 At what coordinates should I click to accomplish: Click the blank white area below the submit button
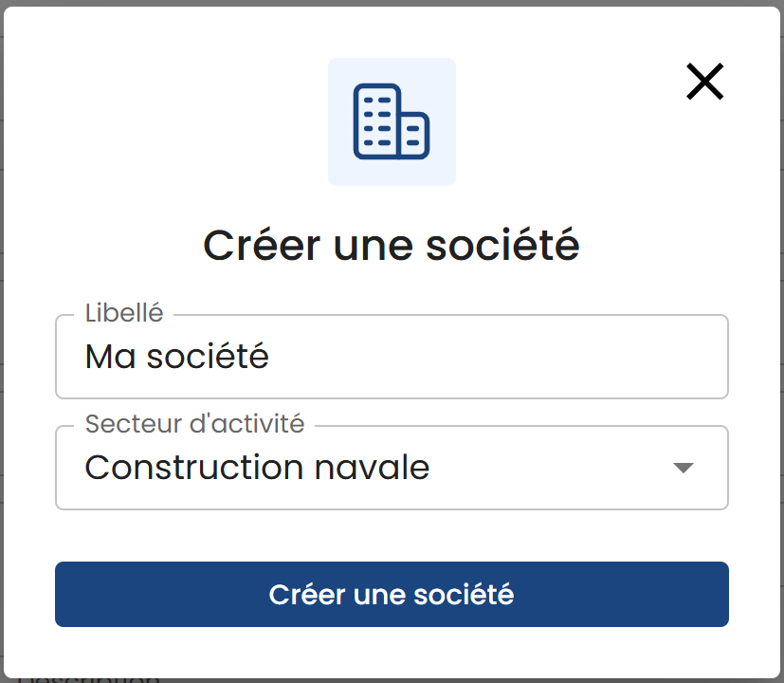pos(392,650)
